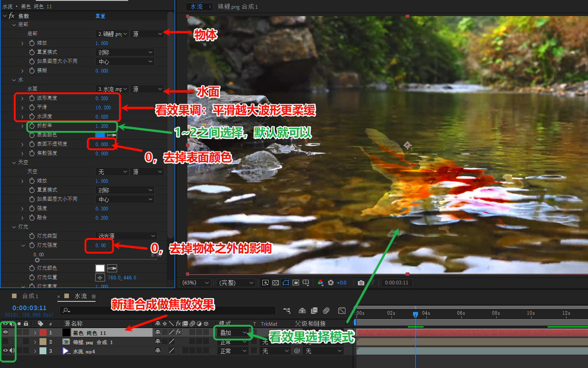588x368 pixels.
Task: Expand the 锦鲤.png 合成 1 layer
Action: tap(35, 341)
